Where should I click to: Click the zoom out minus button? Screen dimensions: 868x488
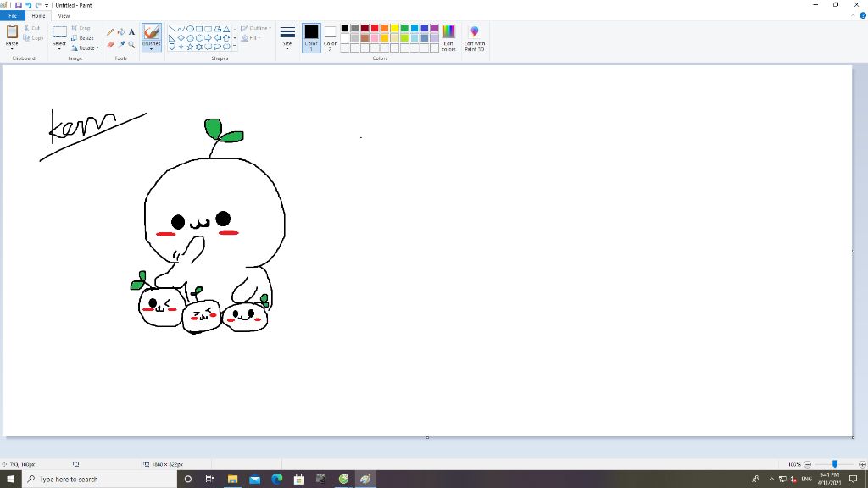point(808,464)
